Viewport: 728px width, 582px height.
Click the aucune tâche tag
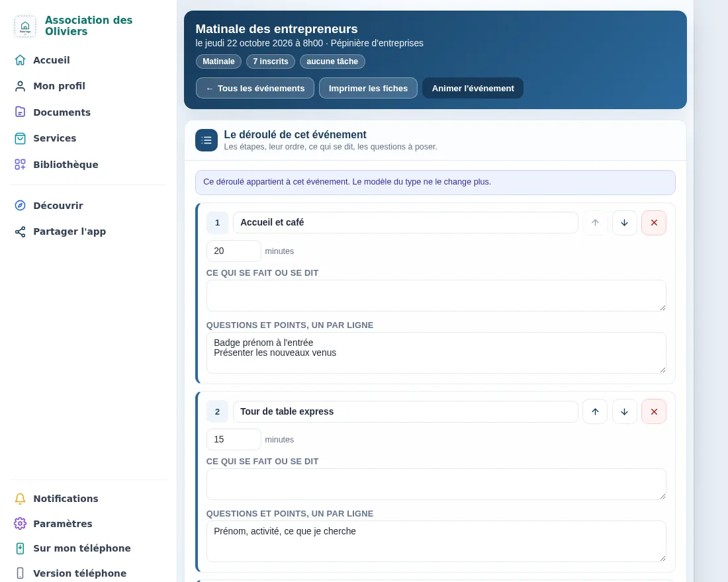coord(332,62)
